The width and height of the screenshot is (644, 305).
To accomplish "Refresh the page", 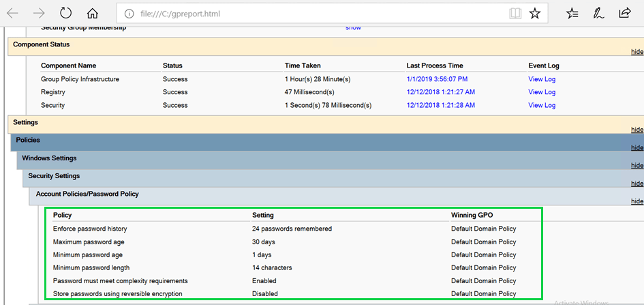I will pos(66,13).
